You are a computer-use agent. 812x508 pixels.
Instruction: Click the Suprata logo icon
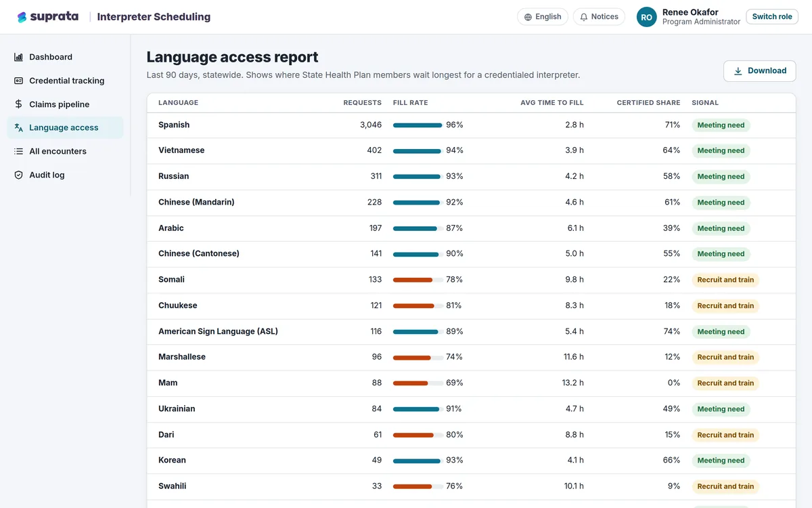(x=22, y=17)
